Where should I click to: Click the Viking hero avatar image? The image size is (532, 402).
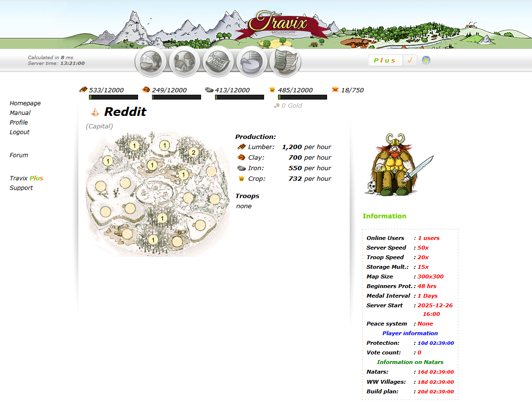tap(397, 165)
